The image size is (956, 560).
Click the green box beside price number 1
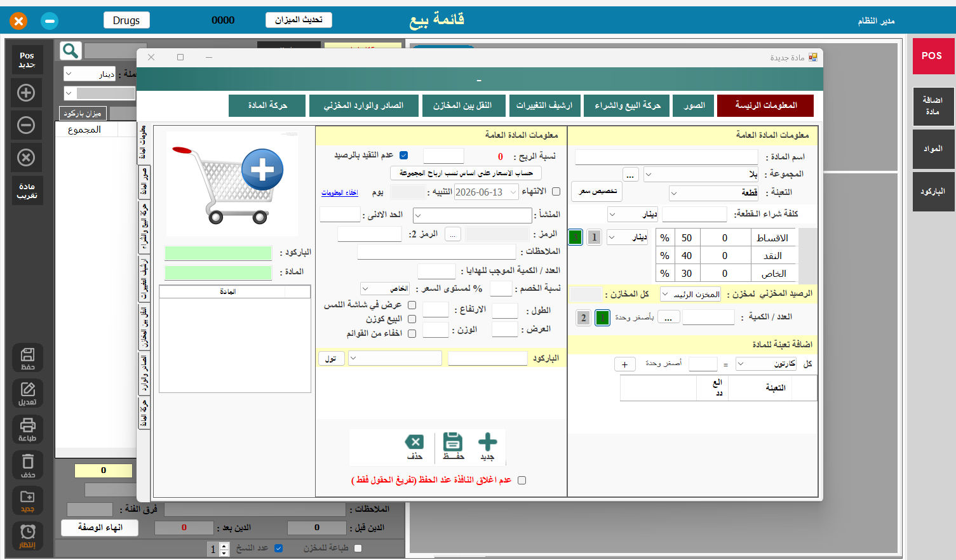[576, 237]
